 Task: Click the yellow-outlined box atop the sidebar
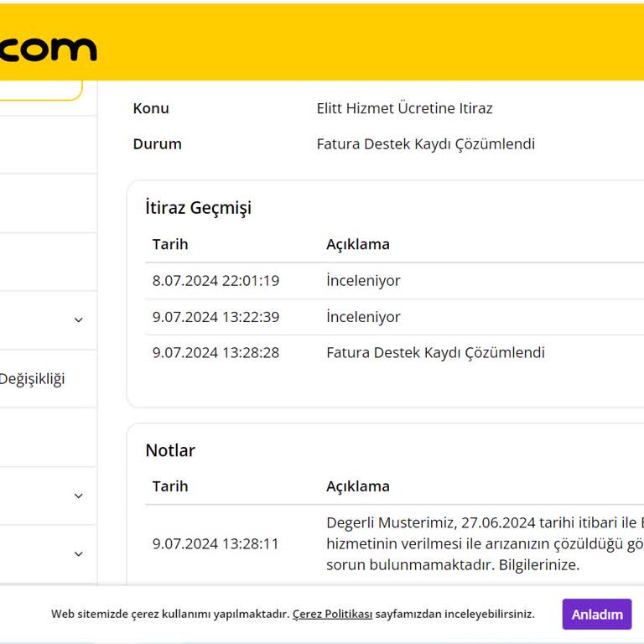point(40,90)
